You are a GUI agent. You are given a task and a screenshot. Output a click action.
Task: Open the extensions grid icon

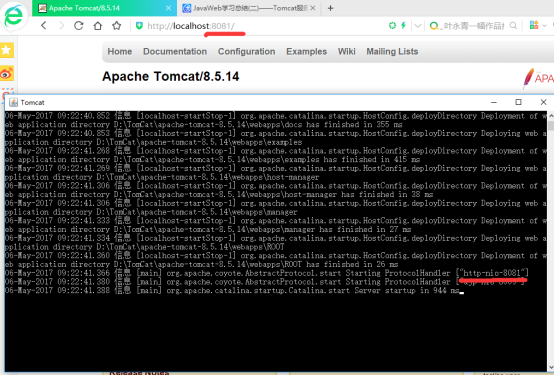(534, 25)
